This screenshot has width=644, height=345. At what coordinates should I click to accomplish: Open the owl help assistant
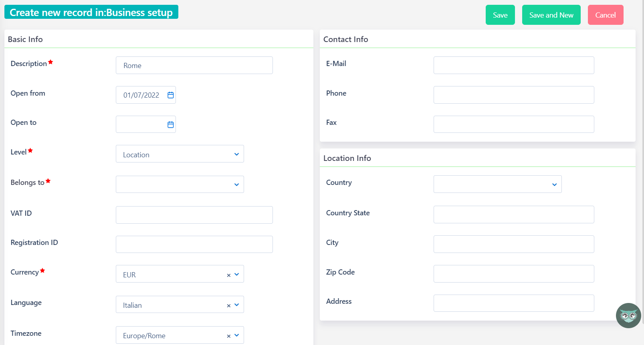point(628,316)
